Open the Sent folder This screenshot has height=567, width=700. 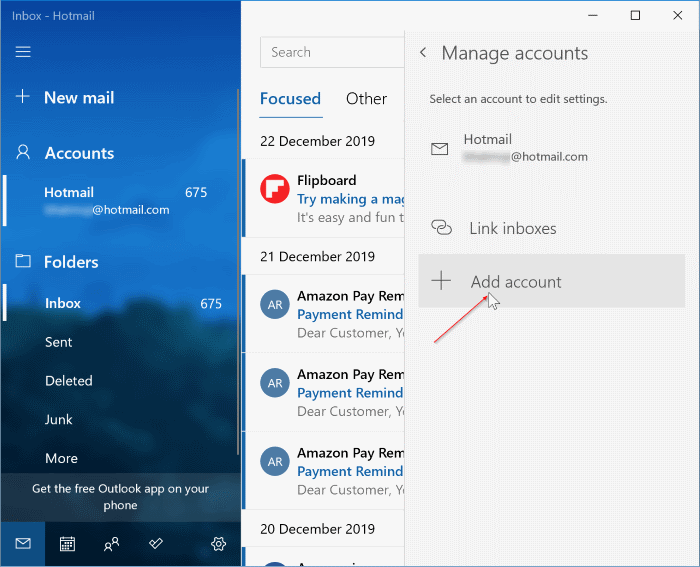[x=58, y=342]
